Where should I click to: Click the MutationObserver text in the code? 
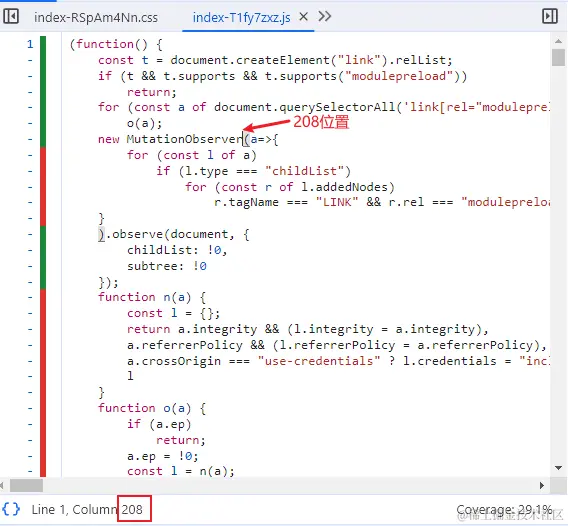click(x=184, y=139)
